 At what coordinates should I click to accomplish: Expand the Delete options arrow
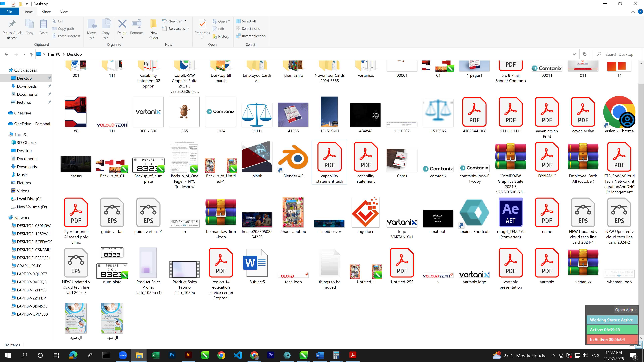(x=122, y=38)
